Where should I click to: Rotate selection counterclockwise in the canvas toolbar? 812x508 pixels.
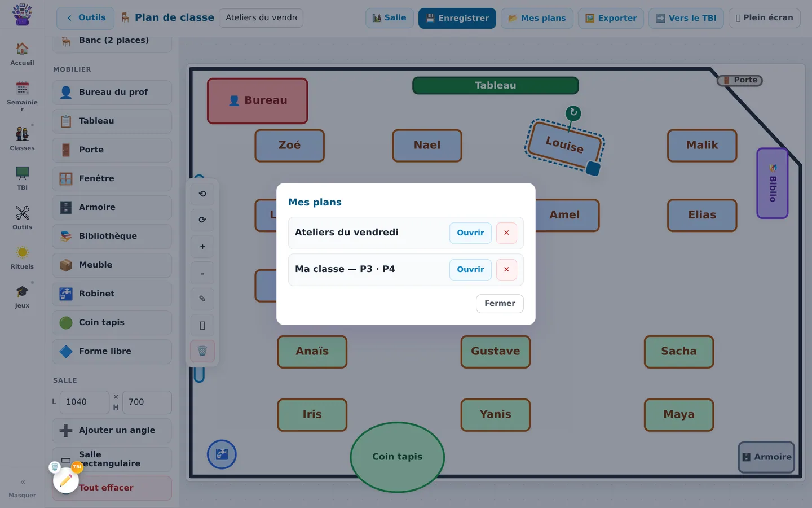coord(202,194)
